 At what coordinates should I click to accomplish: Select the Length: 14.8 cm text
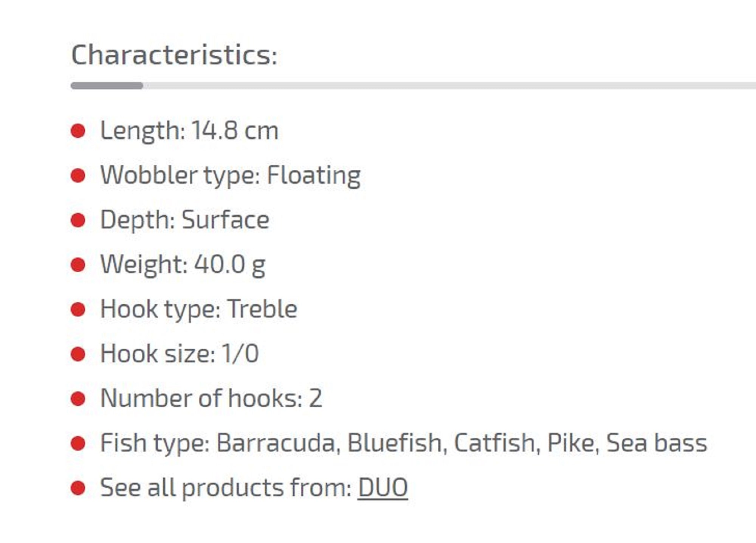pyautogui.click(x=189, y=131)
